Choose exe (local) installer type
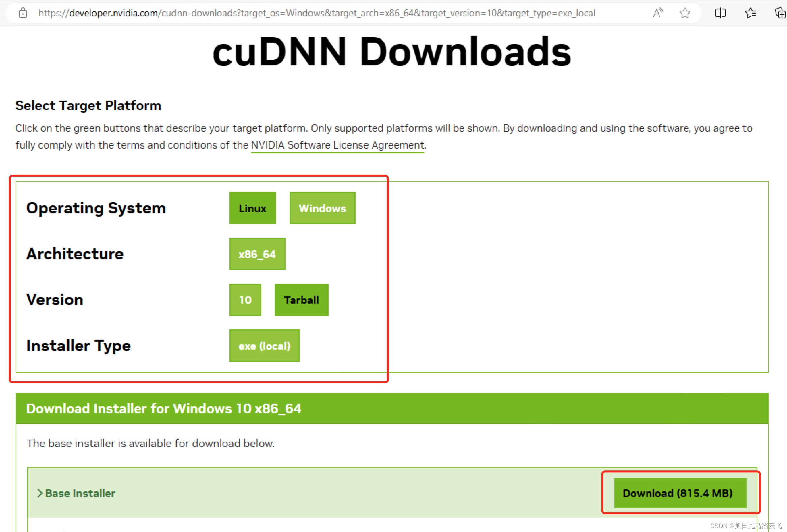Viewport: 787px width, 532px height. pyautogui.click(x=264, y=346)
